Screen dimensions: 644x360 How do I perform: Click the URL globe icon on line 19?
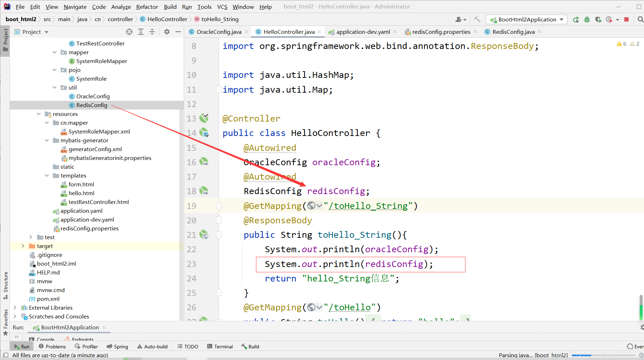click(x=311, y=206)
